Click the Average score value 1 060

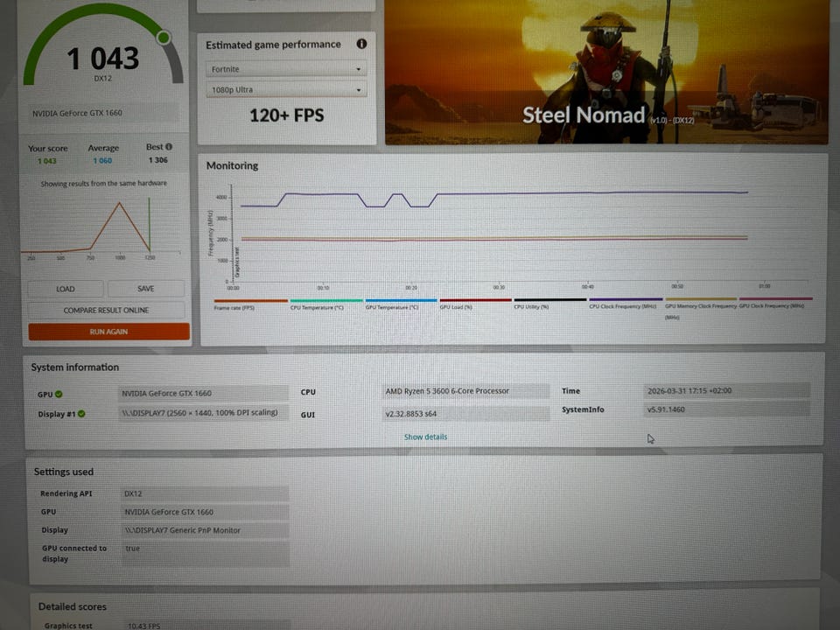[102, 160]
